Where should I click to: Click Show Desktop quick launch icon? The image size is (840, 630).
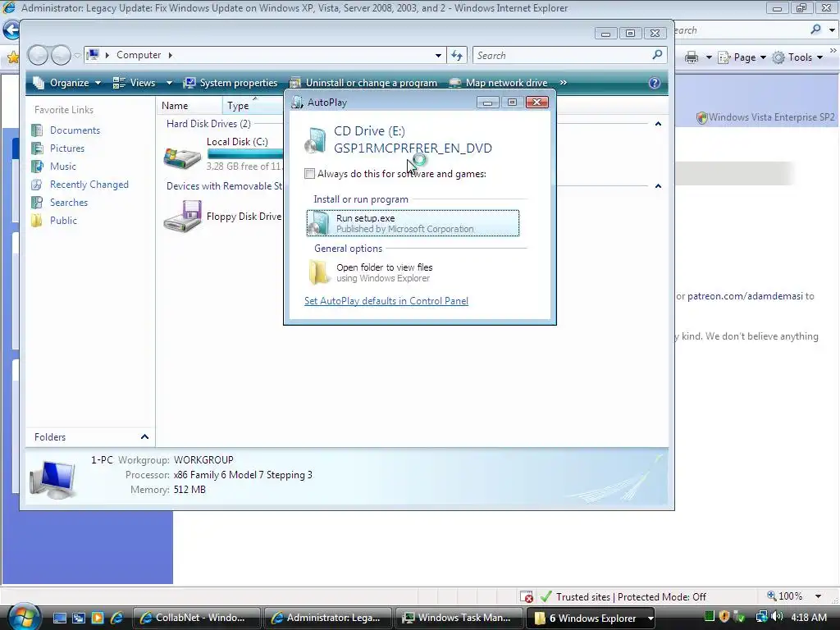click(59, 618)
